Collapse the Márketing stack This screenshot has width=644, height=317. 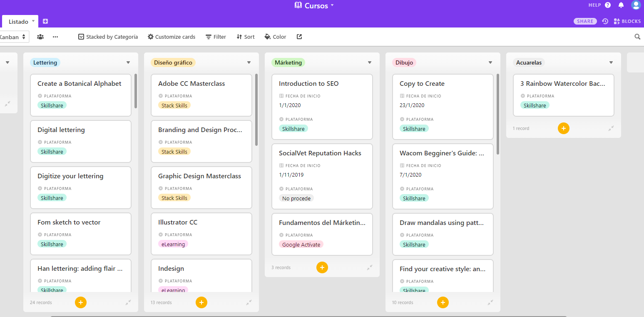pyautogui.click(x=370, y=267)
